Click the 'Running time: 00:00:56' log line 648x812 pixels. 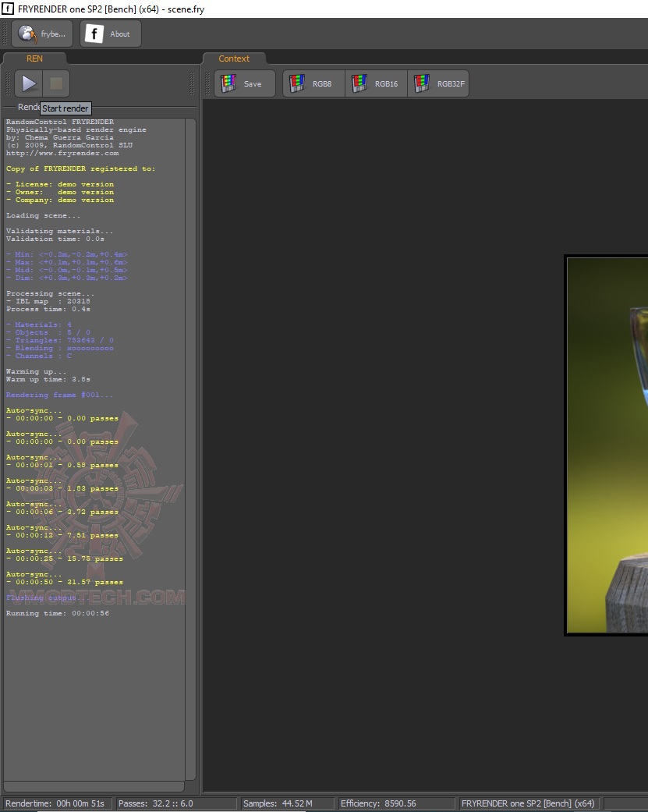(58, 613)
